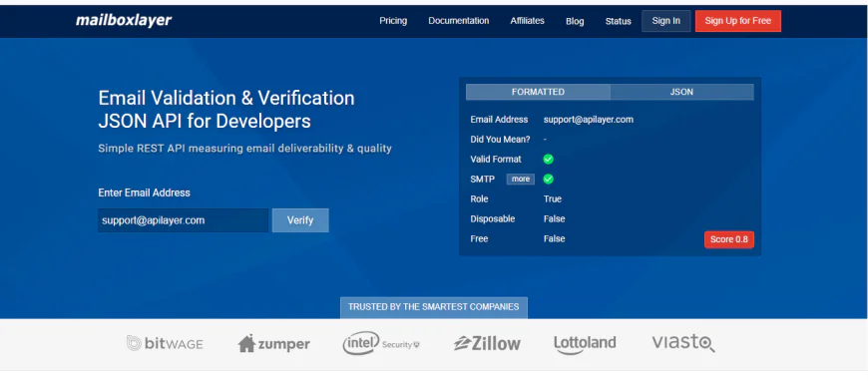Click the SMTP more button
This screenshot has width=868, height=381.
point(521,179)
